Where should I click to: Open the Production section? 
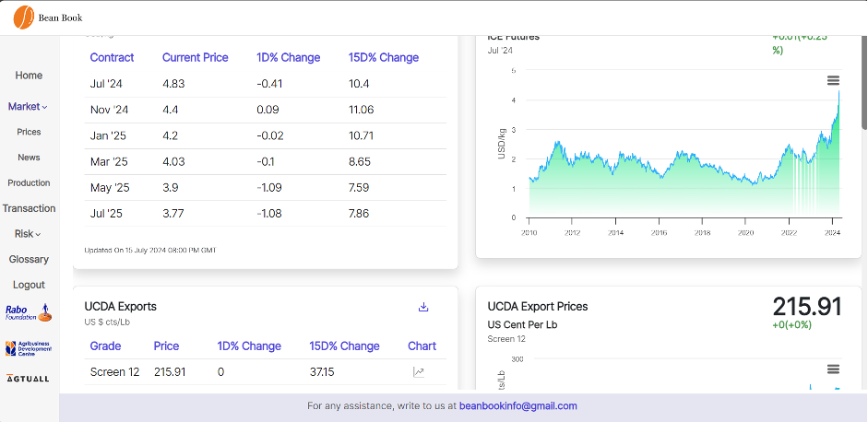coord(29,182)
